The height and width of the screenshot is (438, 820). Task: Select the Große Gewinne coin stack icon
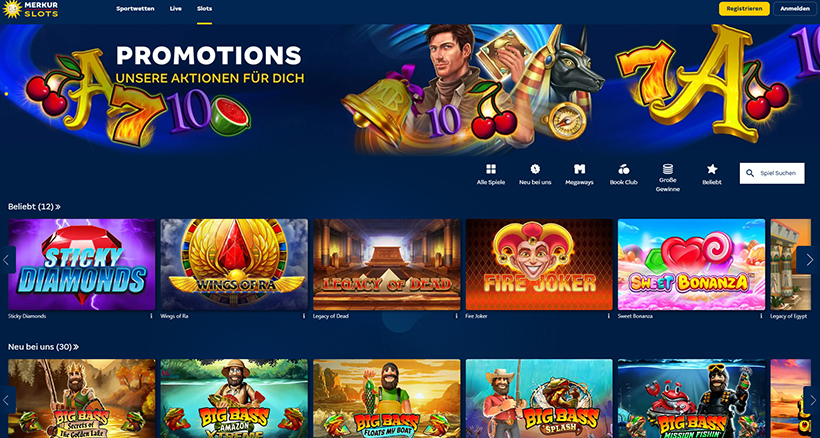668,169
